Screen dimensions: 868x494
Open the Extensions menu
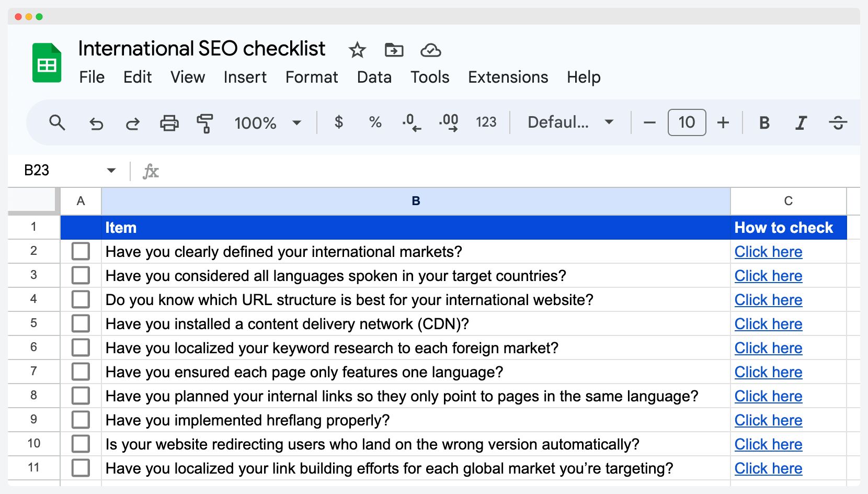click(x=507, y=77)
